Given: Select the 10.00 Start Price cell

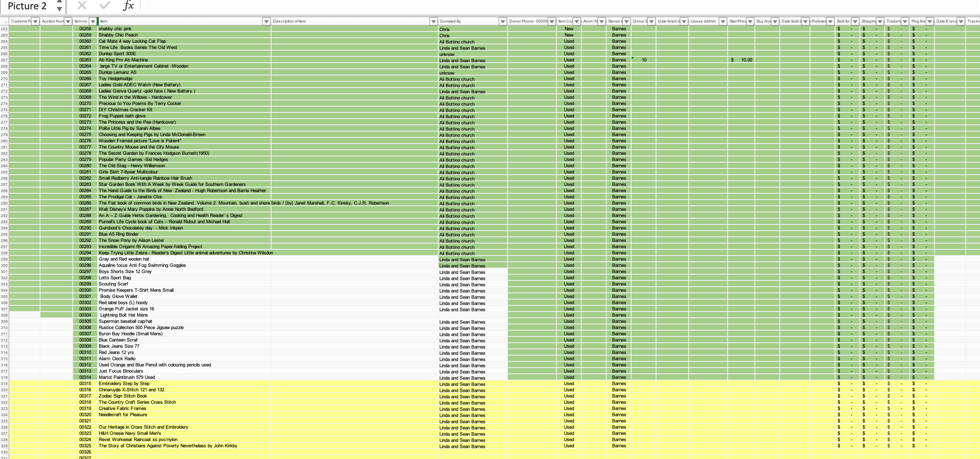Looking at the screenshot, I should point(741,60).
